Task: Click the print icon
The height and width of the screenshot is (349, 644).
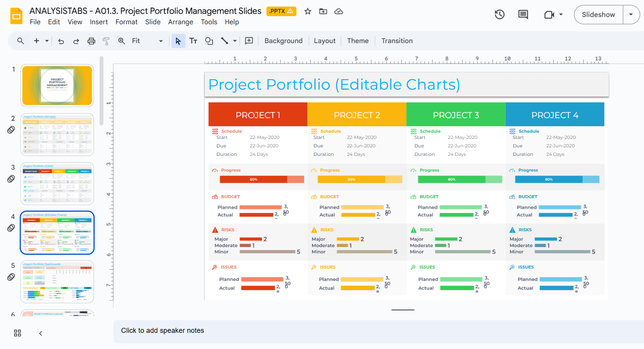Action: 91,41
